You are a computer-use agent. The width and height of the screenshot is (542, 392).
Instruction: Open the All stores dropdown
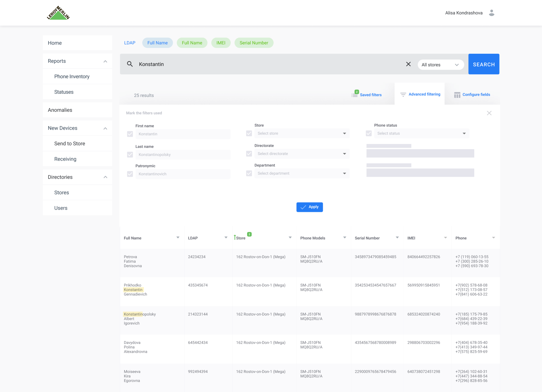440,65
